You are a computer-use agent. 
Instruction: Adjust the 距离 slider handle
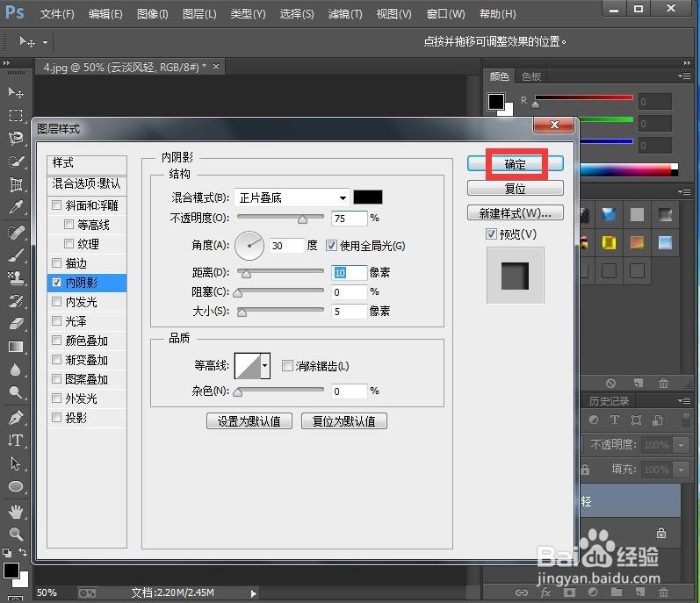[x=246, y=274]
